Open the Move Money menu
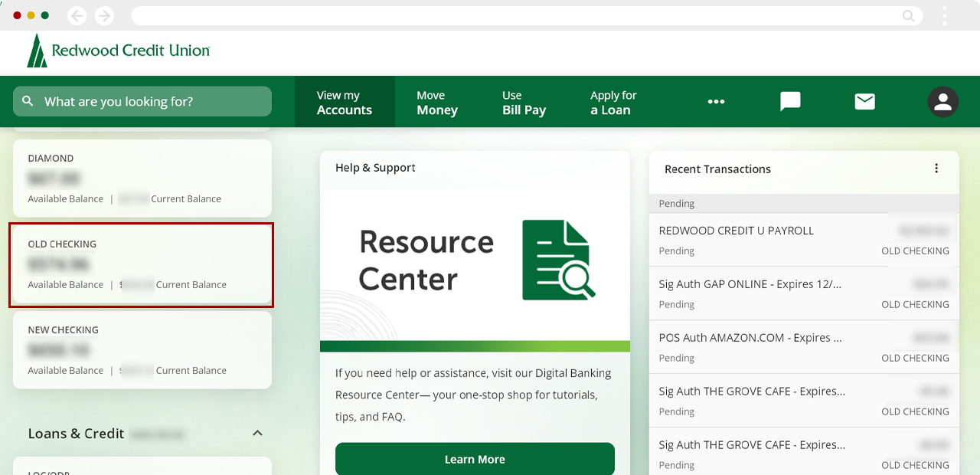 point(437,102)
